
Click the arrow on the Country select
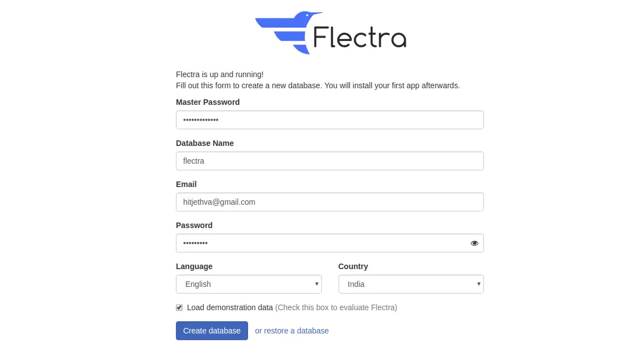(478, 284)
